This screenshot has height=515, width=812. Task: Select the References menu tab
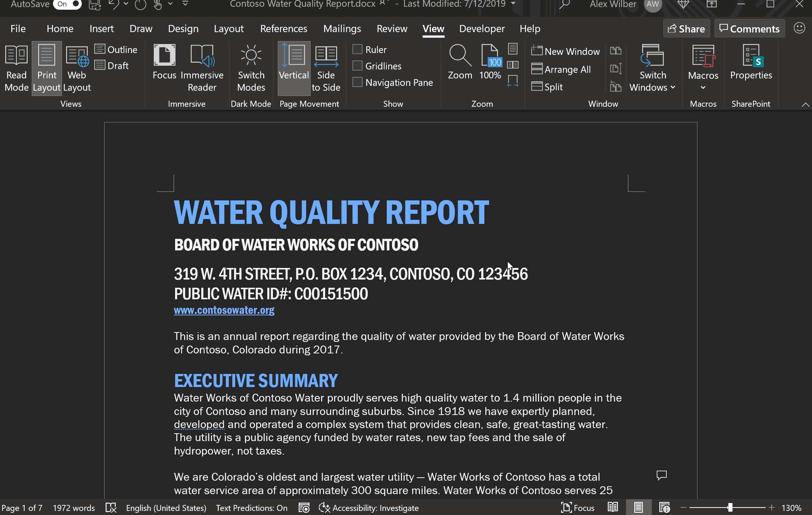click(x=283, y=28)
